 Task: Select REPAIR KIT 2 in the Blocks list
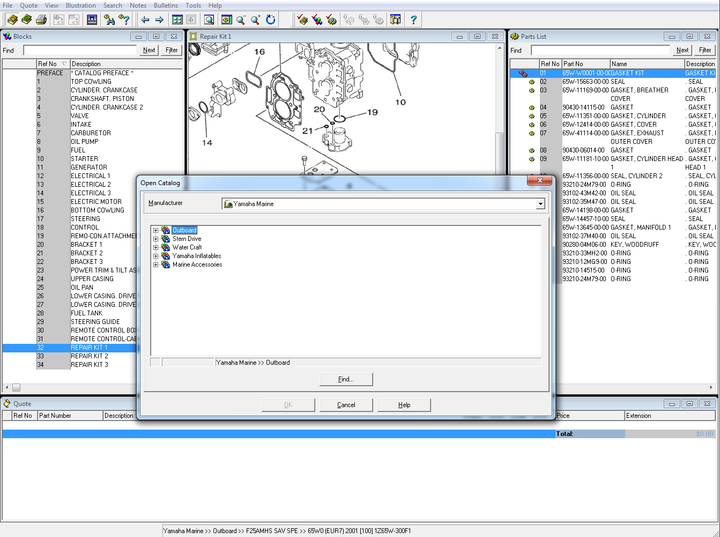pos(90,356)
